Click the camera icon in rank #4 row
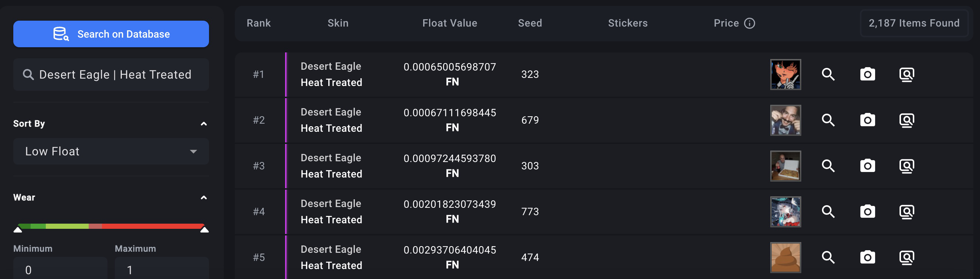Screen dimensions: 980x279 tap(867, 212)
